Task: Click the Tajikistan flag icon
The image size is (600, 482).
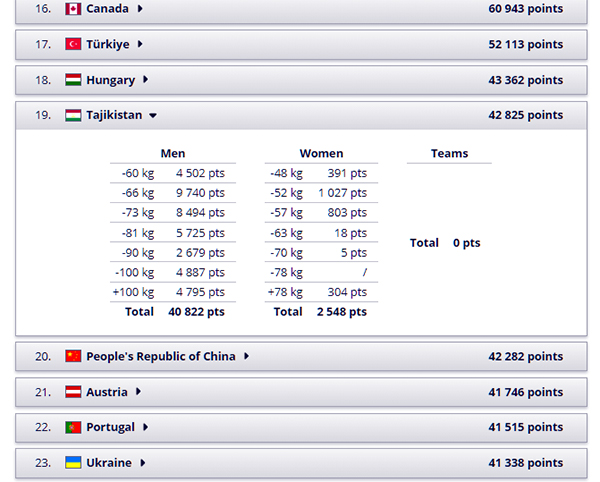Action: 73,115
